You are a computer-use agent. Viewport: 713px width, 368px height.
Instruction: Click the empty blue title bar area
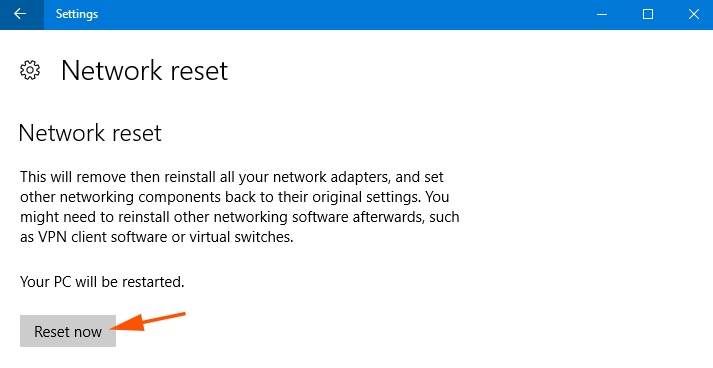(341, 14)
